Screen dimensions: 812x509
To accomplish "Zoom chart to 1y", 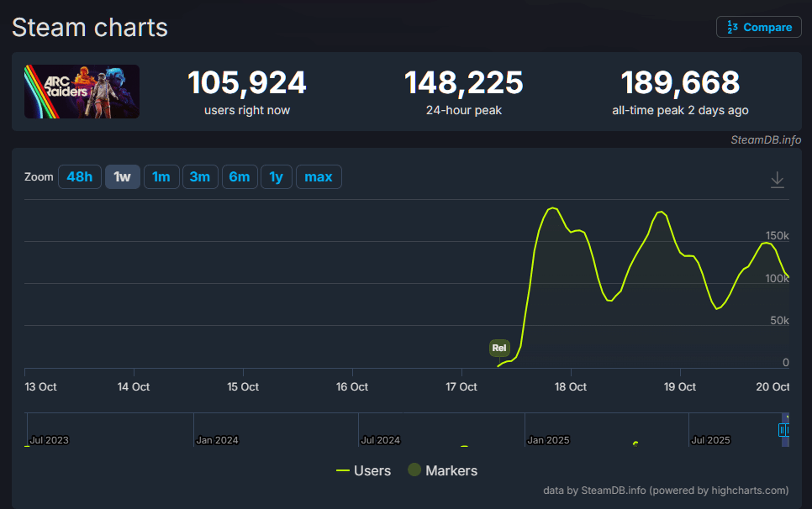I will pos(276,177).
